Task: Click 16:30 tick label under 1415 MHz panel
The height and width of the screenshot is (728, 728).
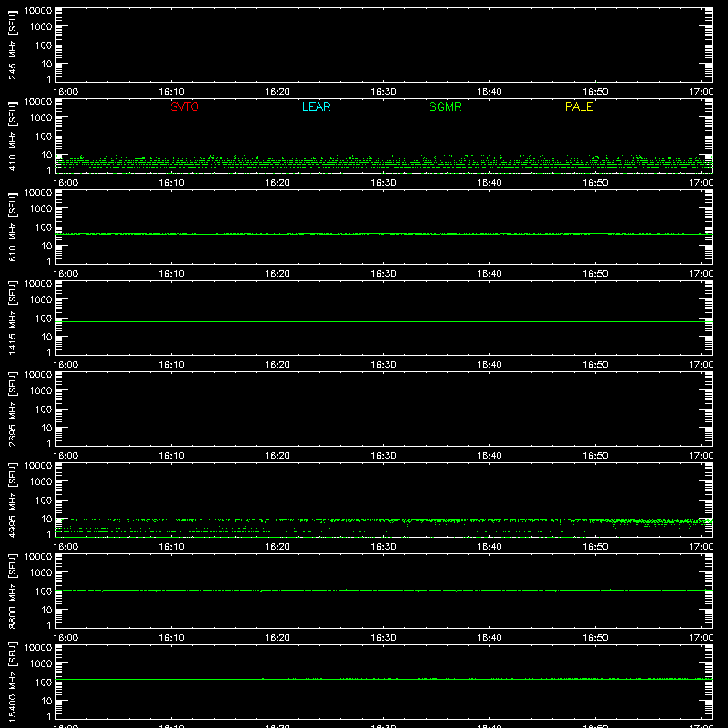Action: click(x=383, y=365)
